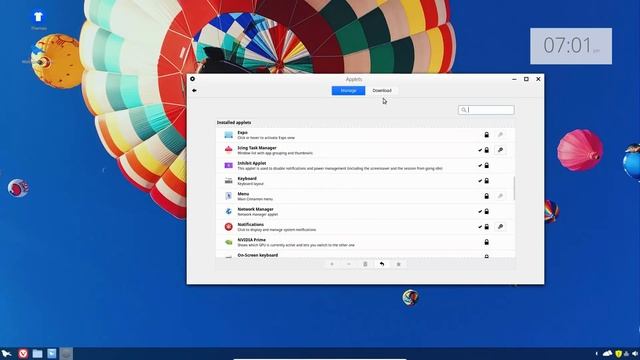
Task: Select the Inhibit Applet row
Action: point(365,166)
